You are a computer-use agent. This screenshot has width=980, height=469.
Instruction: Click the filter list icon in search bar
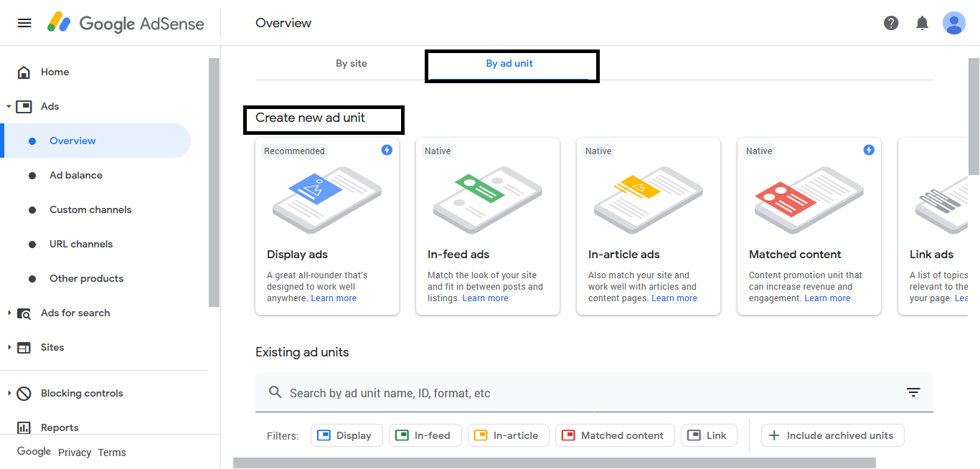(x=913, y=392)
